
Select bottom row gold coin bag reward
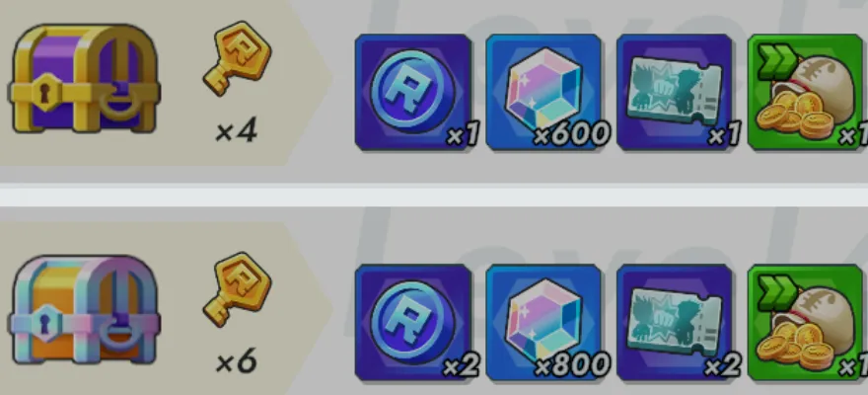pos(808,323)
